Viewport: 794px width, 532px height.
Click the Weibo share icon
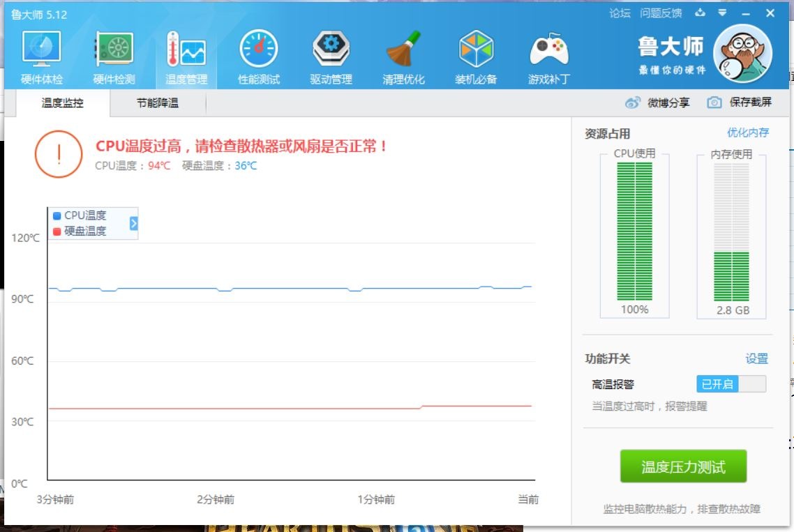[632, 102]
